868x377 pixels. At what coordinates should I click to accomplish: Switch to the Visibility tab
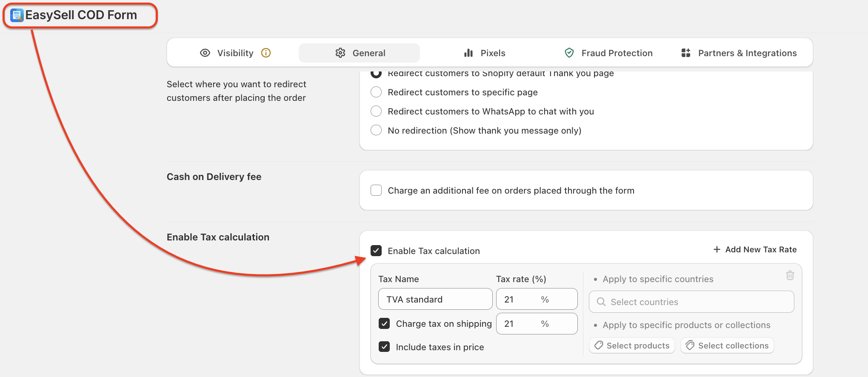[235, 53]
